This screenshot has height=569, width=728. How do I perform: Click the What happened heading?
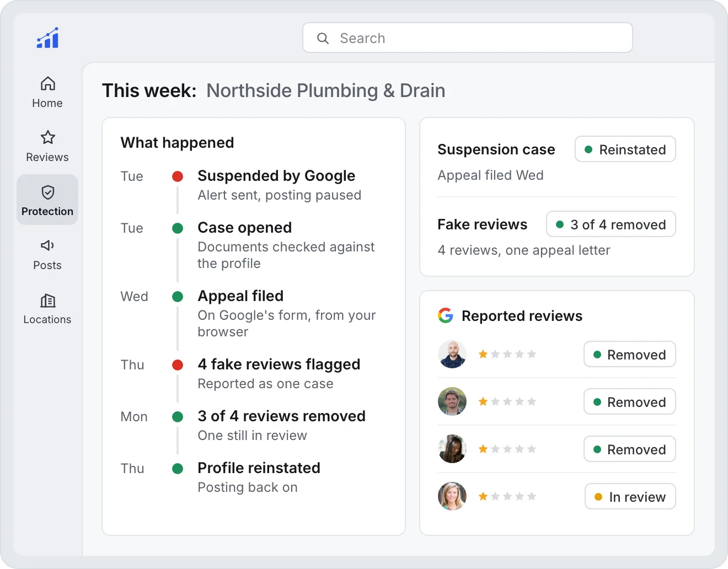178,143
